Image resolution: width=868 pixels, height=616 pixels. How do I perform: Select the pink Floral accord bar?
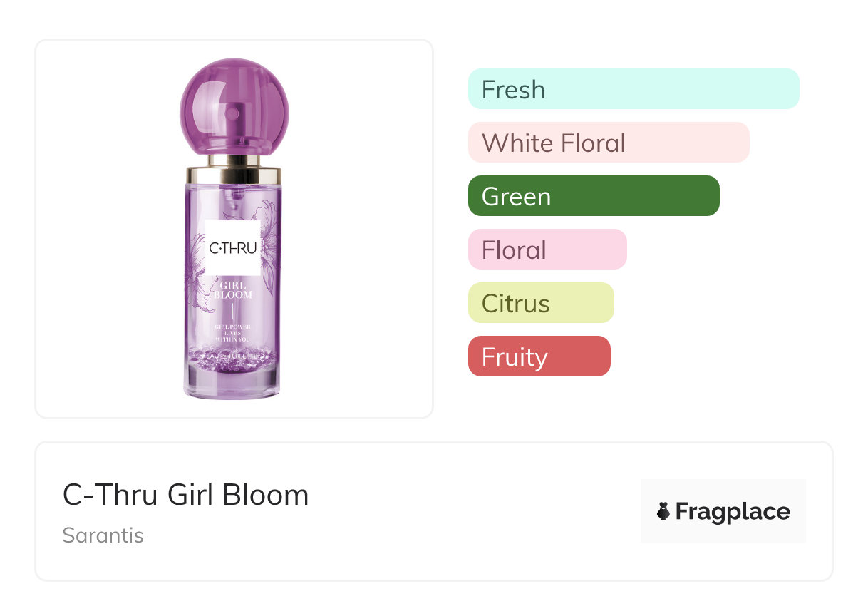[547, 250]
